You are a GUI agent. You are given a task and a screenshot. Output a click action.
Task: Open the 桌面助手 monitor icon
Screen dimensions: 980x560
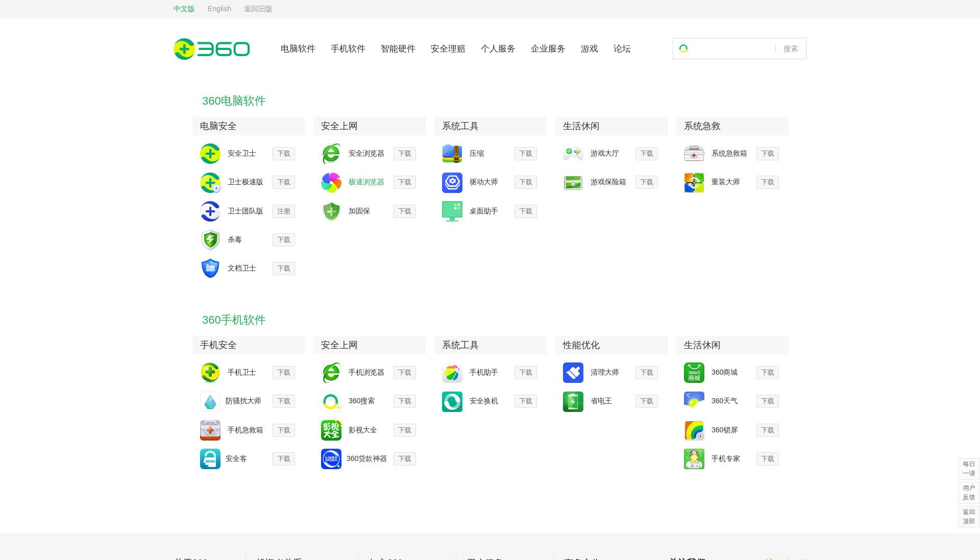[x=452, y=211]
